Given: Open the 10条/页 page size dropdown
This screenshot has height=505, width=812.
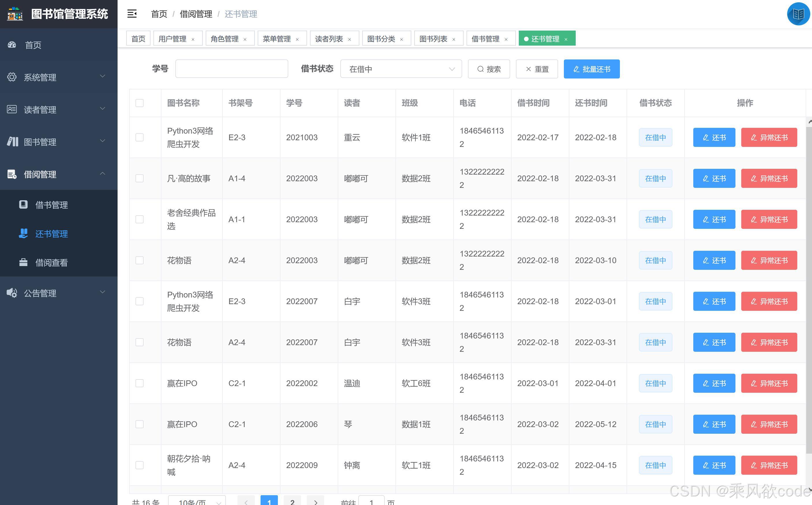Looking at the screenshot, I should point(196,502).
